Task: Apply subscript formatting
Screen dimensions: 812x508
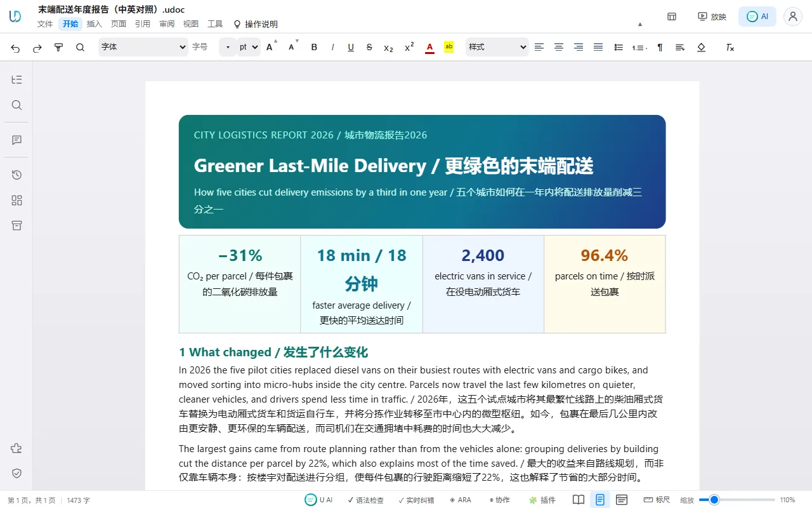Action: coord(389,48)
